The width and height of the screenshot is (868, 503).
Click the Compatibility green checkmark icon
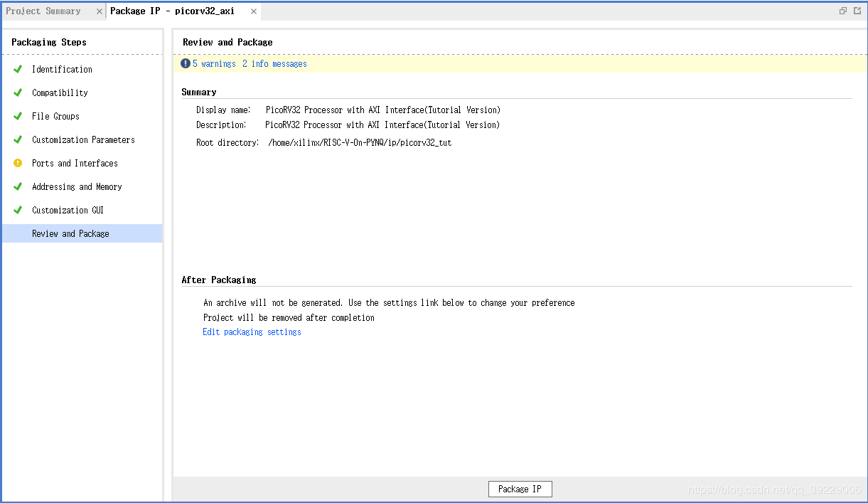tap(18, 92)
